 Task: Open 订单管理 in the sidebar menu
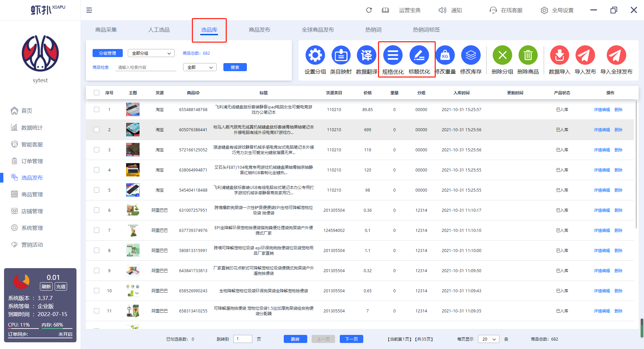click(x=32, y=161)
